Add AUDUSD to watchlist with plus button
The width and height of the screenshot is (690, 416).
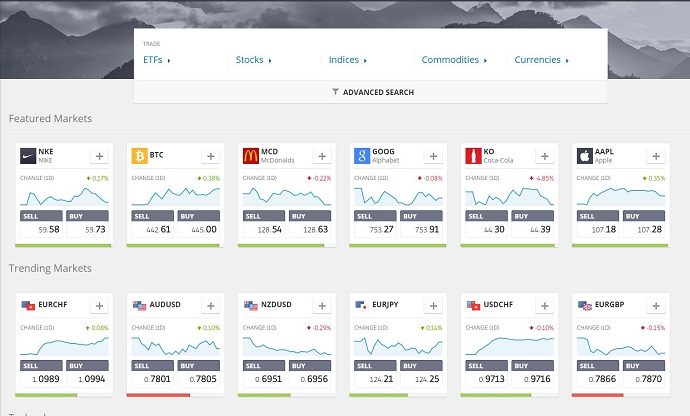click(x=211, y=306)
